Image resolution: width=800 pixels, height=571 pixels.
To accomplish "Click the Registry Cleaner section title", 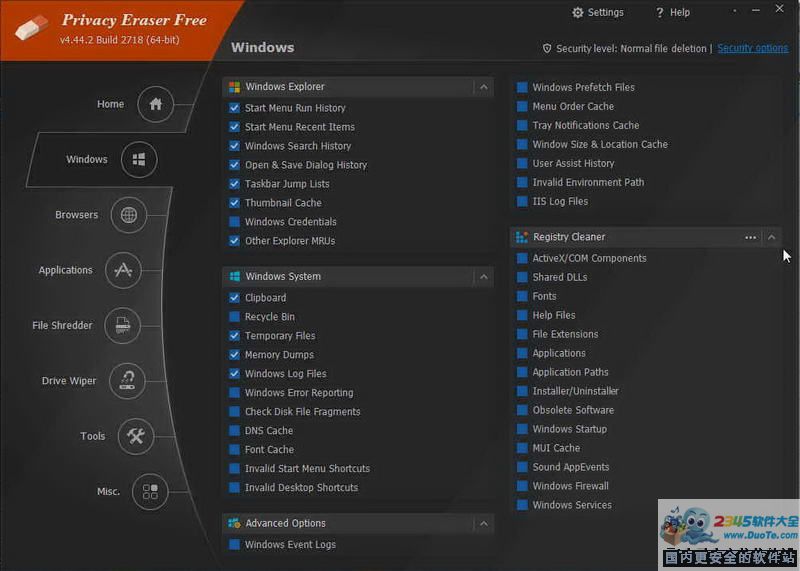I will coord(569,237).
